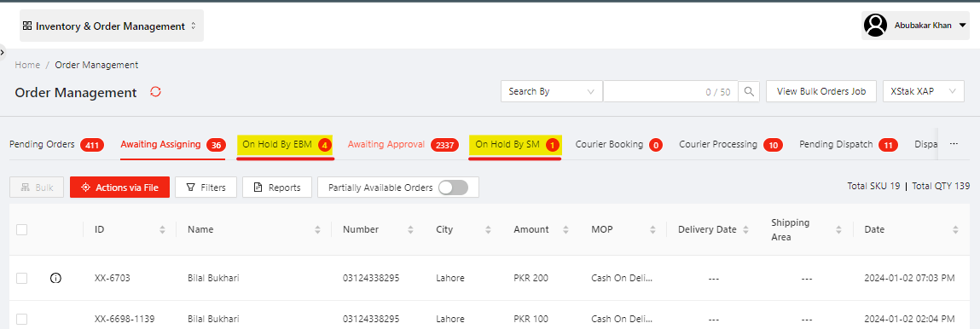980x329 pixels.
Task: Click the Actions via File button
Action: coord(119,188)
